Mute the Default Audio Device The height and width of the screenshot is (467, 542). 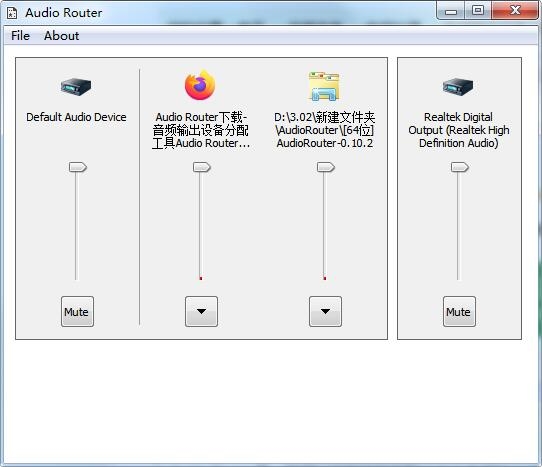[77, 311]
